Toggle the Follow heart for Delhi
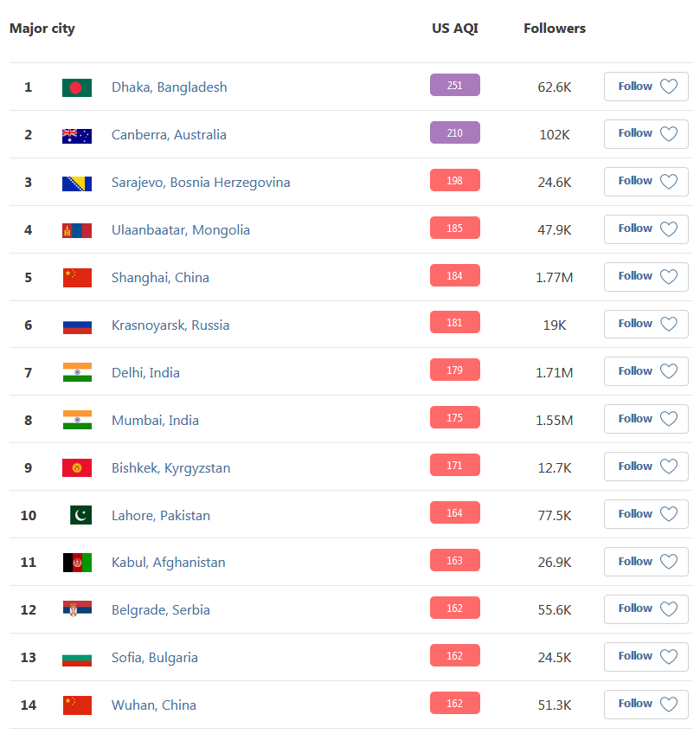Viewport: 700px width, 734px height. pos(669,371)
